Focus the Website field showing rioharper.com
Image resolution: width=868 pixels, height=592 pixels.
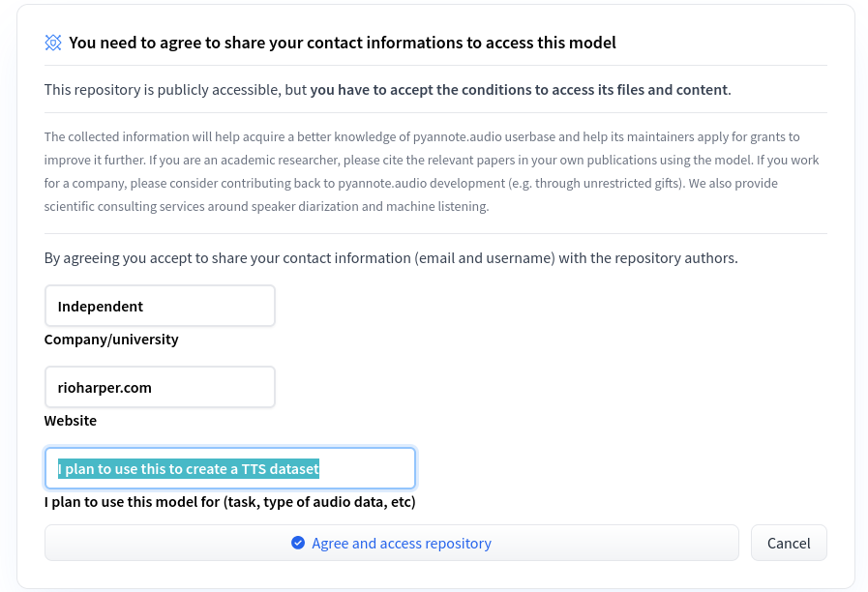pyautogui.click(x=160, y=387)
